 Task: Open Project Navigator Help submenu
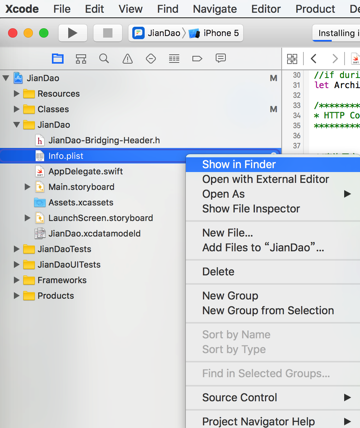point(273,421)
